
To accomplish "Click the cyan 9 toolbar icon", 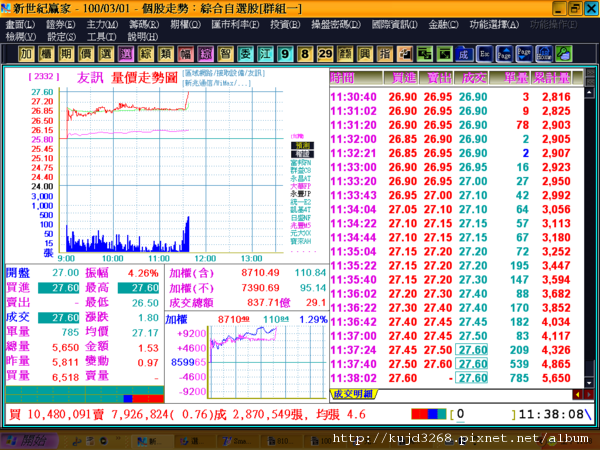I will pos(285,54).
